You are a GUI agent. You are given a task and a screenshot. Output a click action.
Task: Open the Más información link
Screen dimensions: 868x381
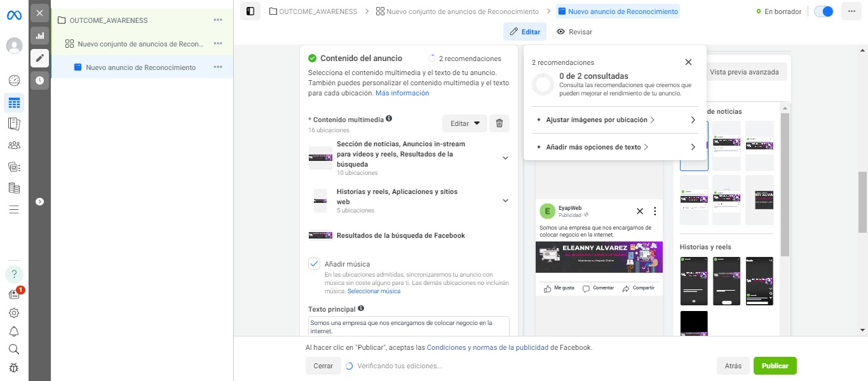click(x=402, y=93)
